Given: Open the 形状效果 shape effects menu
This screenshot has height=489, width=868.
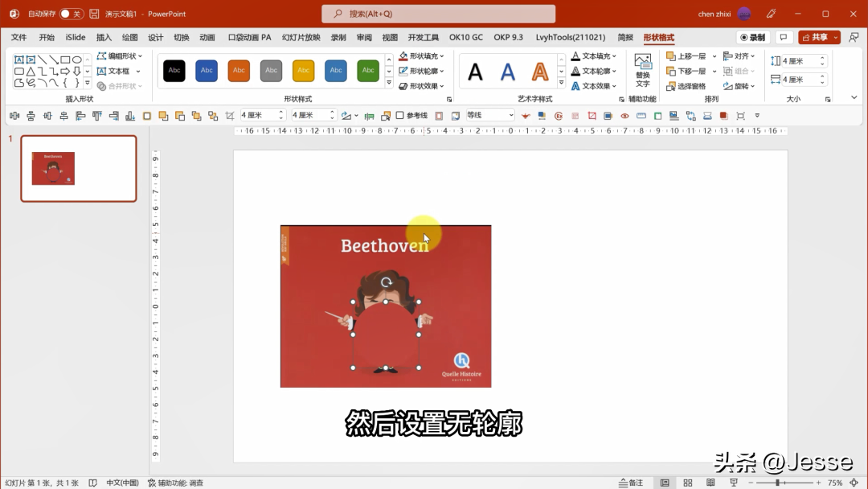Looking at the screenshot, I should tap(421, 86).
